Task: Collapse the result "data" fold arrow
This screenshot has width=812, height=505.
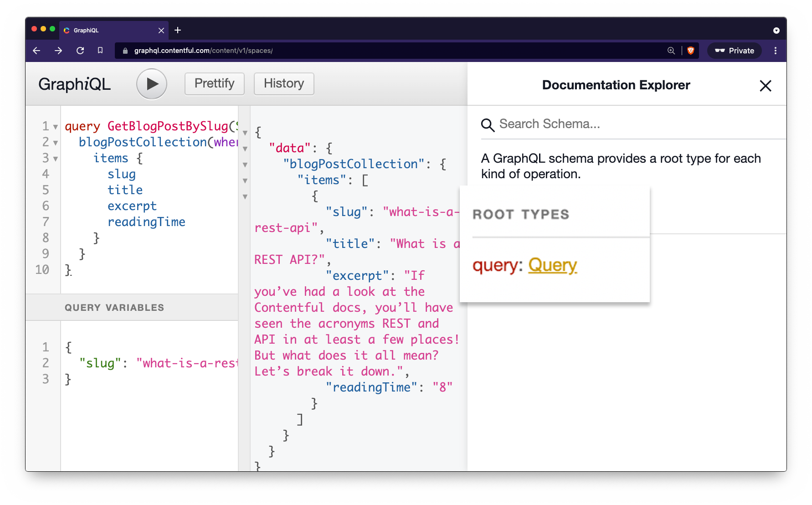Action: pyautogui.click(x=245, y=149)
